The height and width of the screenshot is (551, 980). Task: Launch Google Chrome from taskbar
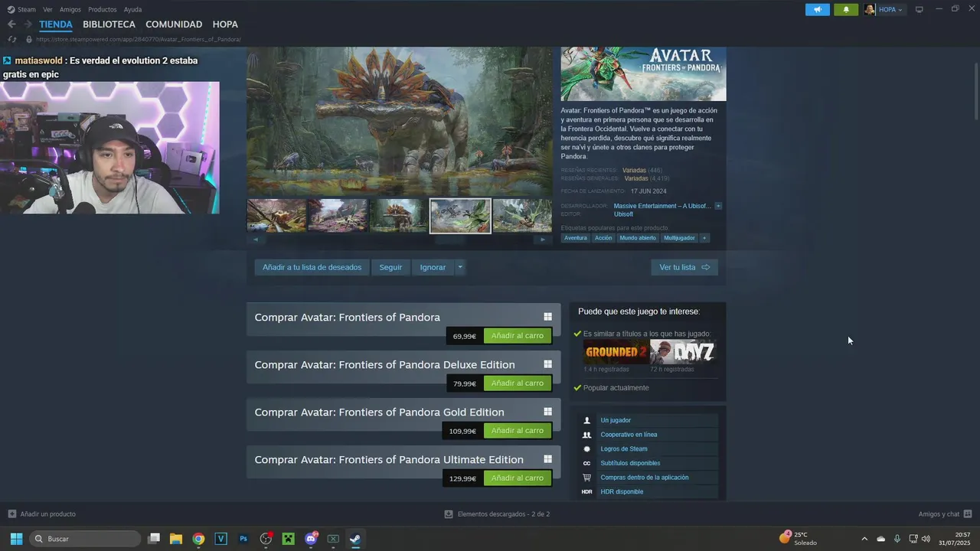click(x=198, y=539)
